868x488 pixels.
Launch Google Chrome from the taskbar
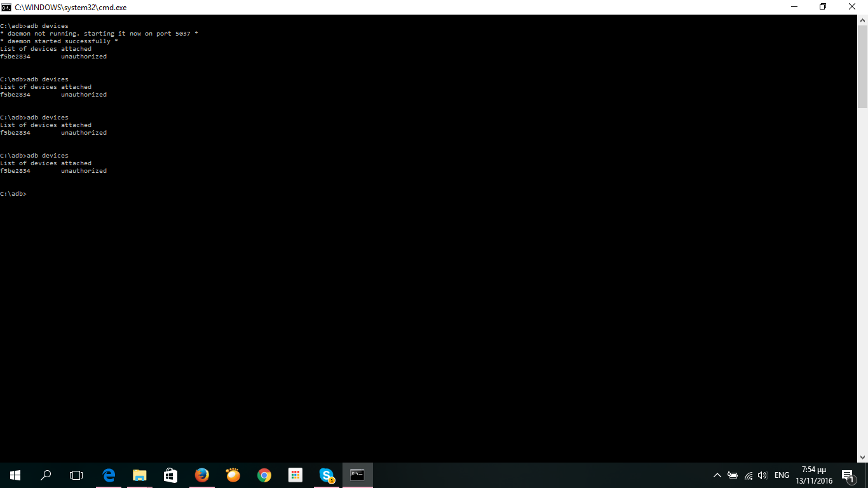pos(264,475)
